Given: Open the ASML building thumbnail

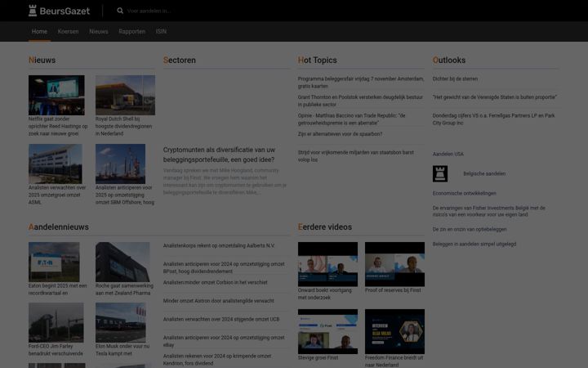Looking at the screenshot, I should (x=56, y=164).
